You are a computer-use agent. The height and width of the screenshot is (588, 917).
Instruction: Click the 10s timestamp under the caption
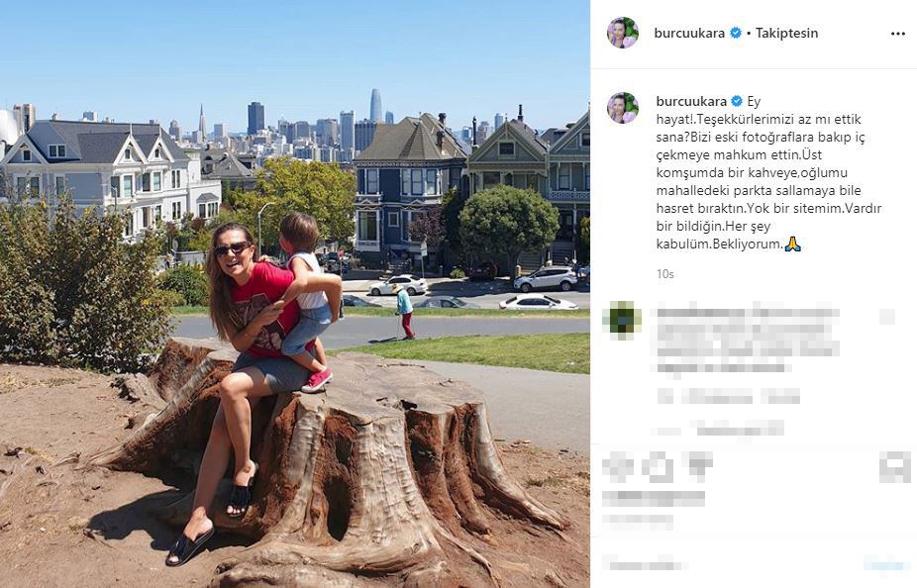point(664,273)
